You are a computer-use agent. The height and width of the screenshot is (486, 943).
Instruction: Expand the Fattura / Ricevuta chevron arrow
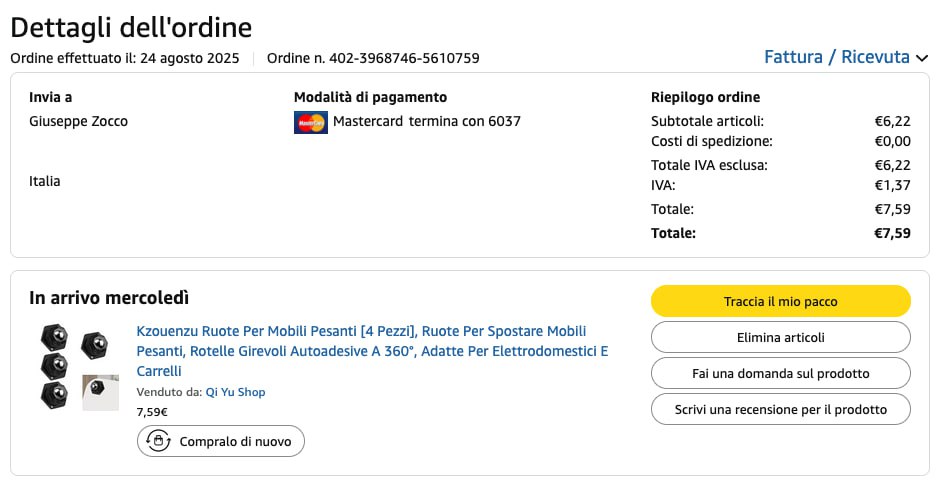[x=922, y=58]
